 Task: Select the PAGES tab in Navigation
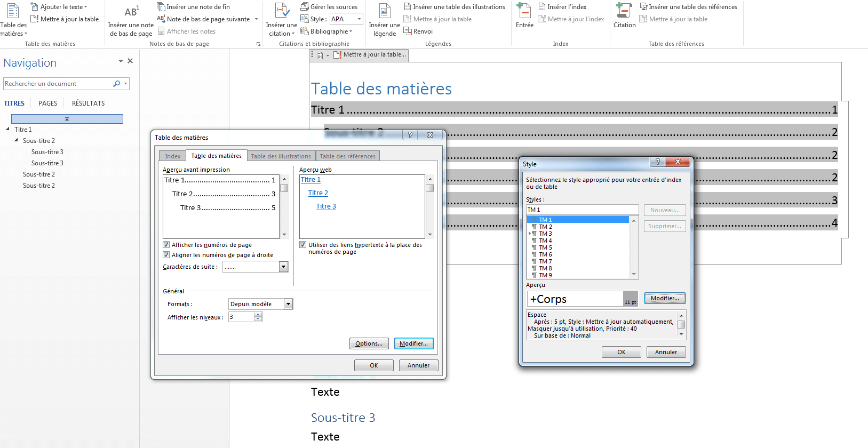click(47, 103)
